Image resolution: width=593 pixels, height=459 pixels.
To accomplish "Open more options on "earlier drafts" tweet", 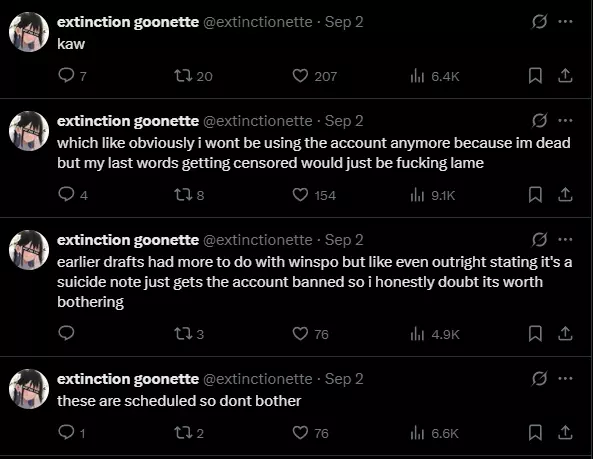I will point(565,239).
